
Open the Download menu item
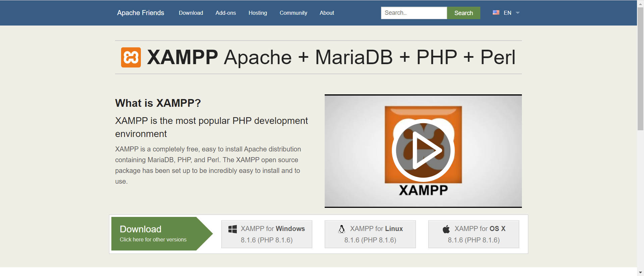pos(191,13)
